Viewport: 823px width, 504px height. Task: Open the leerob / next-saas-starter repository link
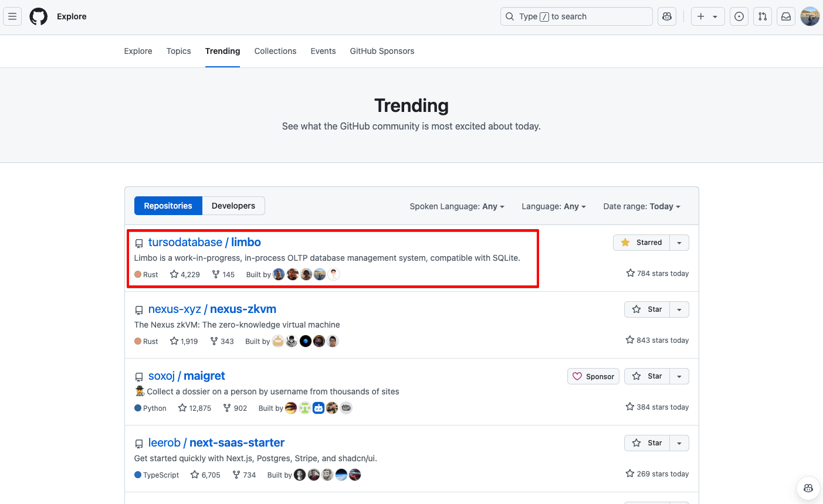click(216, 442)
